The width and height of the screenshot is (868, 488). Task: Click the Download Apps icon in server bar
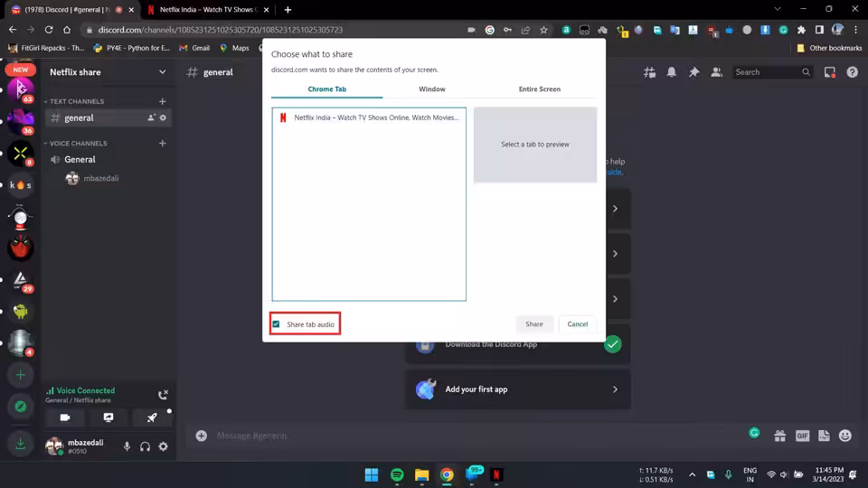21,444
